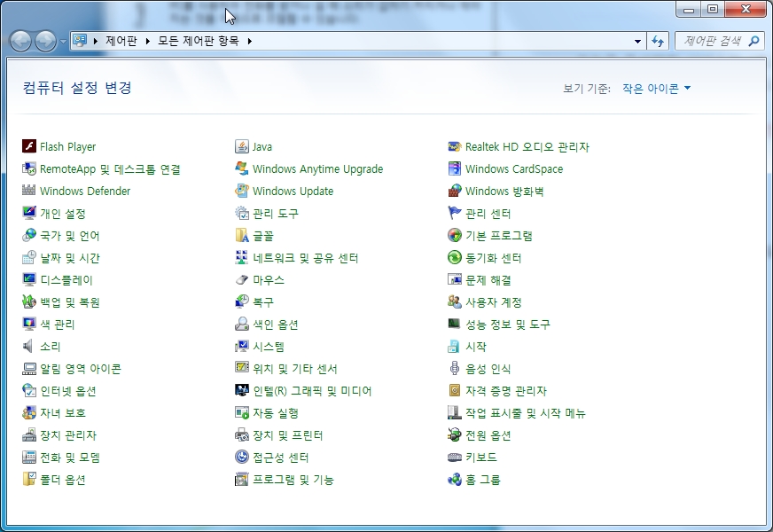Expand the arrow after 모든 제어판 항목
The width and height of the screenshot is (773, 532).
pos(249,41)
